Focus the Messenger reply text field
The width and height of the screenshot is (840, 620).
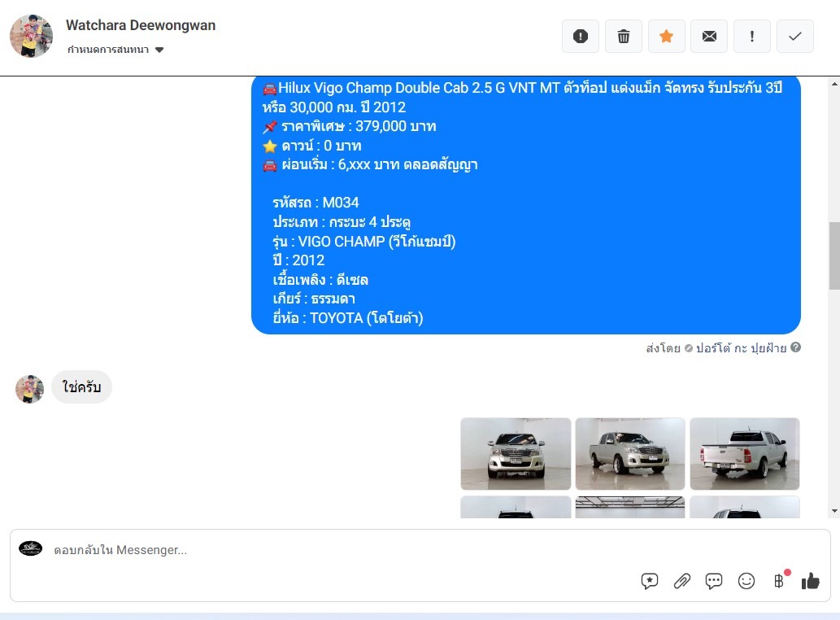pos(325,550)
